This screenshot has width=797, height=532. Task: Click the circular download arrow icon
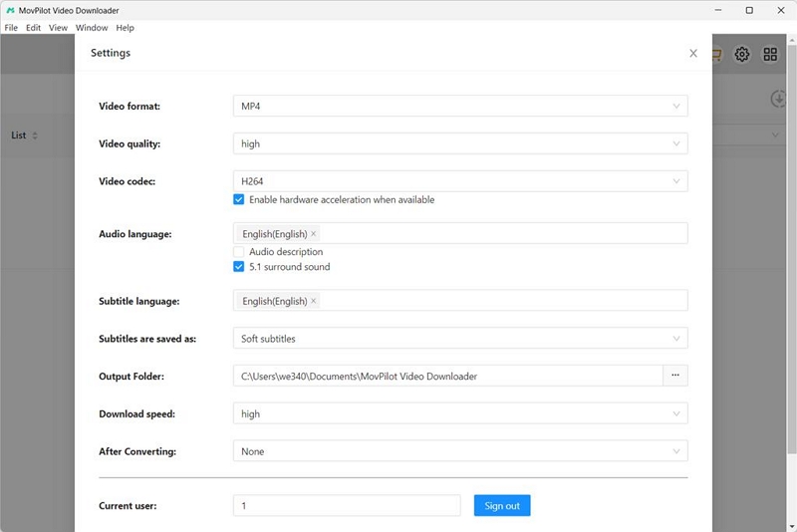point(779,99)
